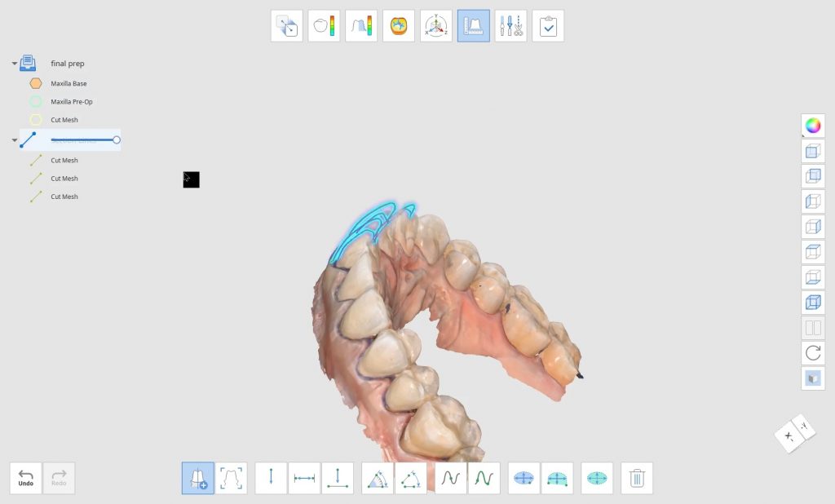Click the Redo button
This screenshot has width=835, height=504.
coord(57,480)
